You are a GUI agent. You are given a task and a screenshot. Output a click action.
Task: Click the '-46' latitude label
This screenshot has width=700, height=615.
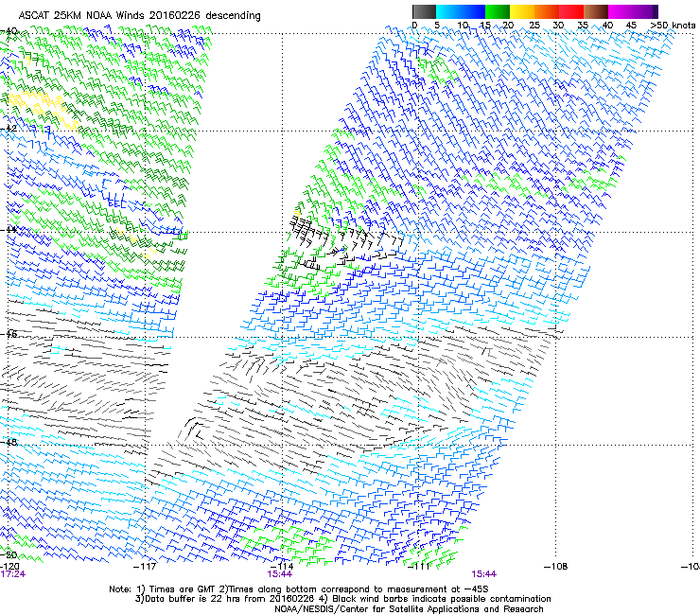(9, 334)
